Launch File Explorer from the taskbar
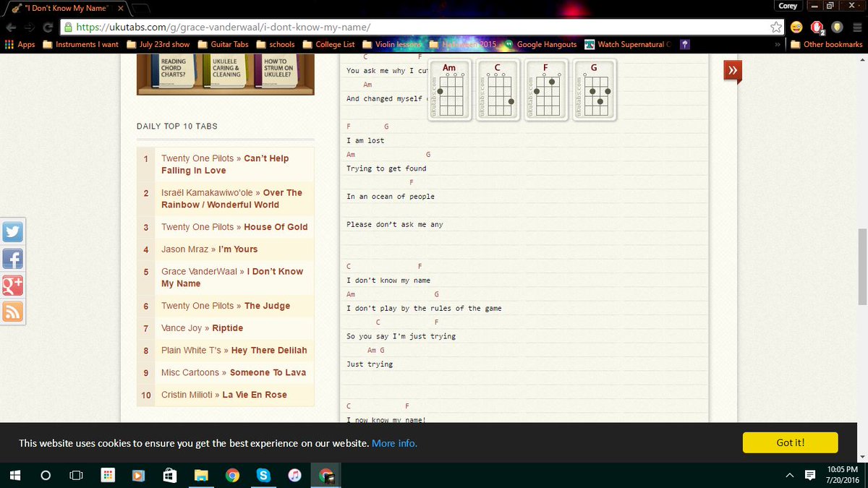Image resolution: width=868 pixels, height=488 pixels. (200, 475)
